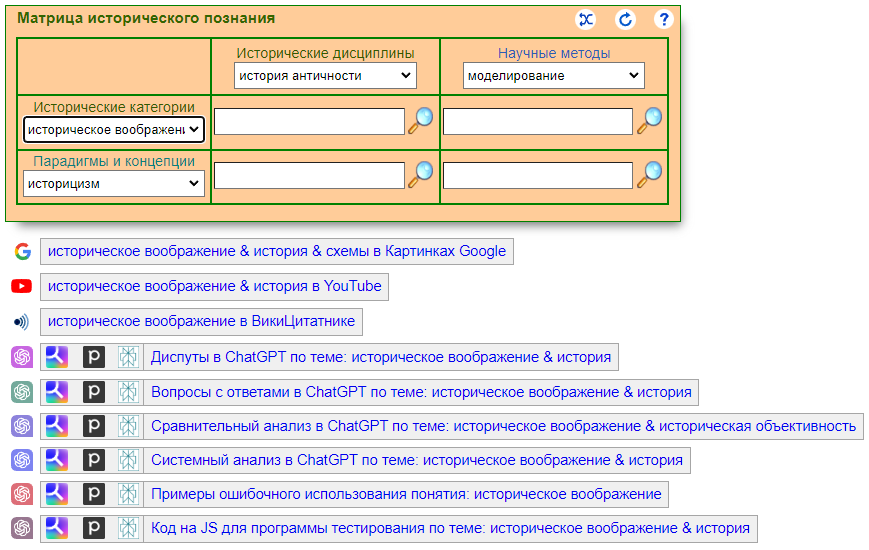The height and width of the screenshot is (550, 869).
Task: Click the red YouTube icon
Action: [x=22, y=286]
